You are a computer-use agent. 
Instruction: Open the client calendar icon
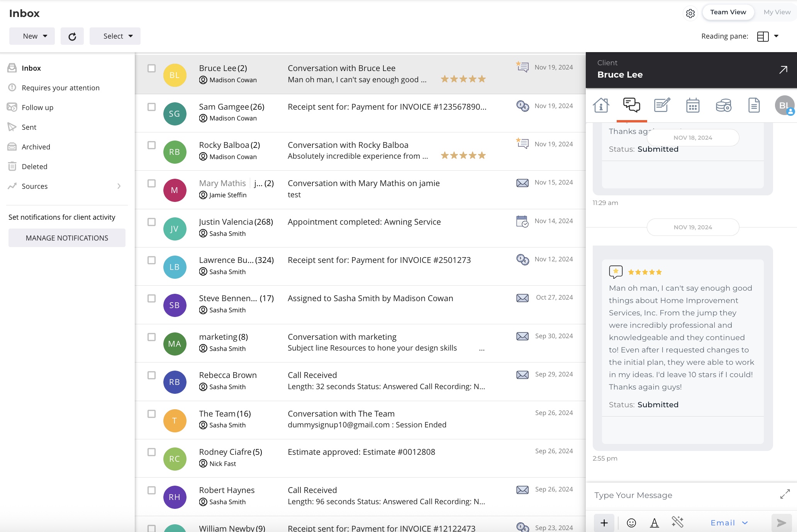click(x=693, y=105)
